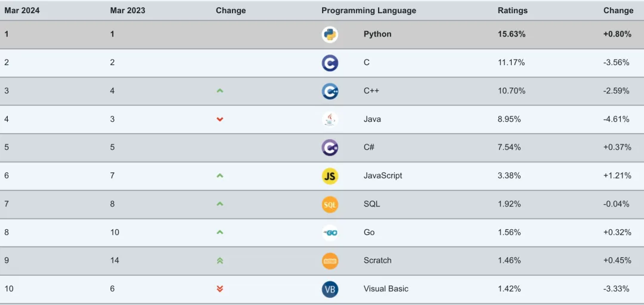The width and height of the screenshot is (644, 305).
Task: Select the orange Scratch logo icon
Action: (x=330, y=261)
